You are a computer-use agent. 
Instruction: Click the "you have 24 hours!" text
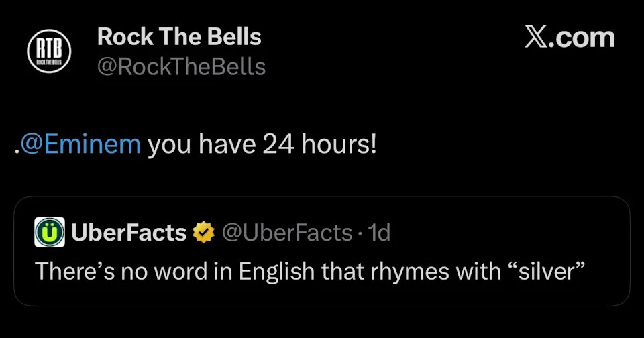click(x=262, y=144)
